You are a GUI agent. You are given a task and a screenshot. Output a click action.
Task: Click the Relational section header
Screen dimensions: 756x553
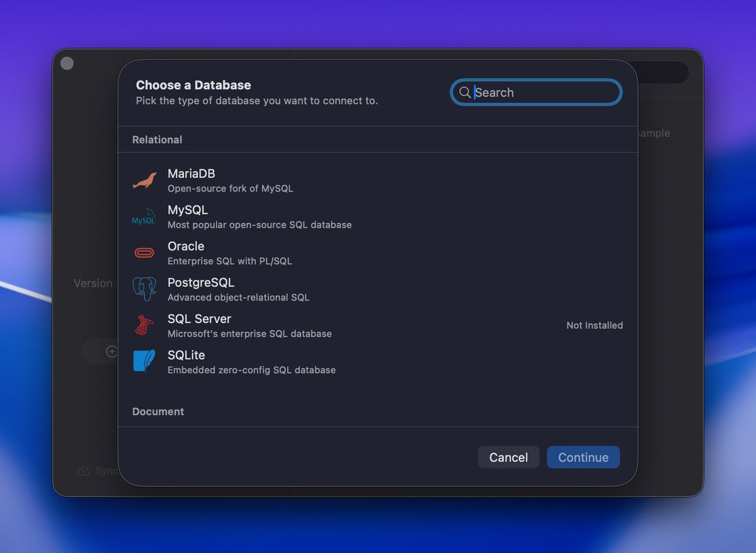pos(157,140)
